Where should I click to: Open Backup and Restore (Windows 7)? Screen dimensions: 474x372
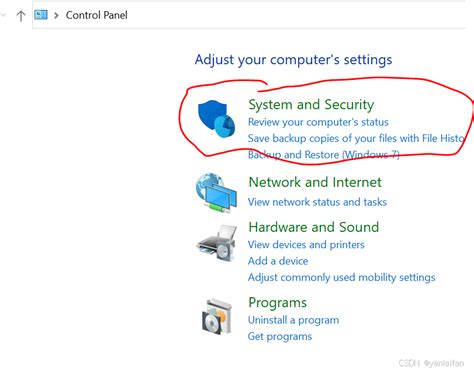pyautogui.click(x=323, y=155)
